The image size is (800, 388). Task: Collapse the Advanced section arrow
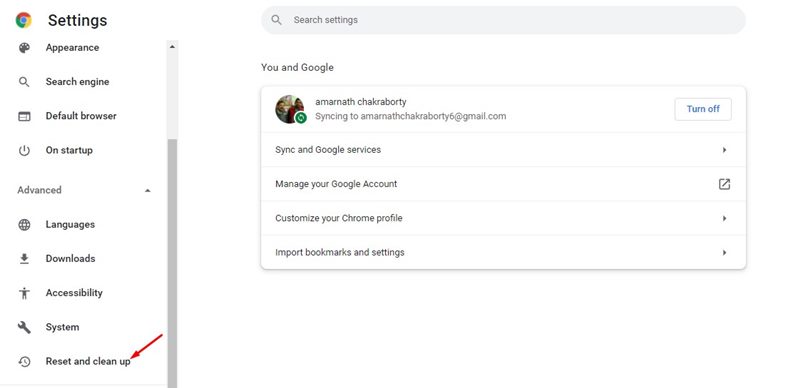(147, 190)
